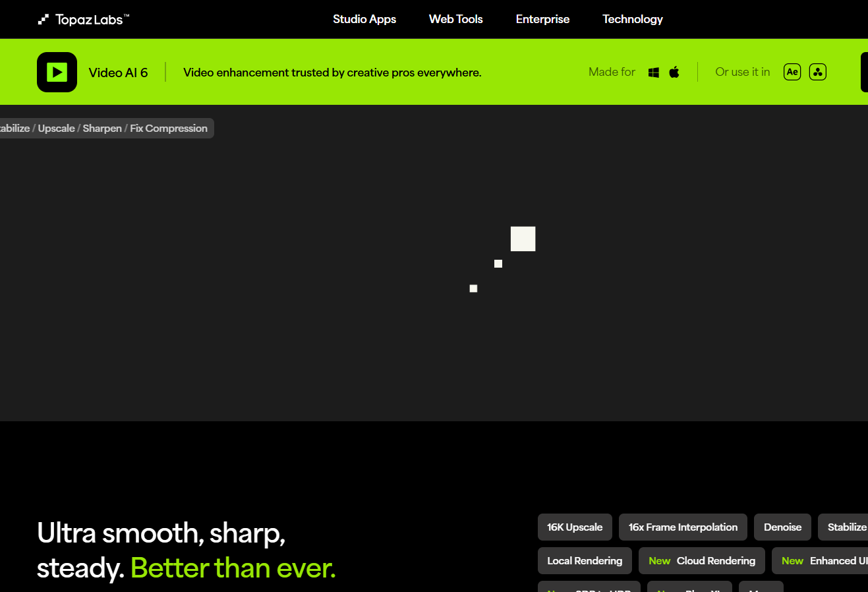Click the Apple macOS platform icon
Image resolution: width=868 pixels, height=592 pixels.
[x=674, y=72]
